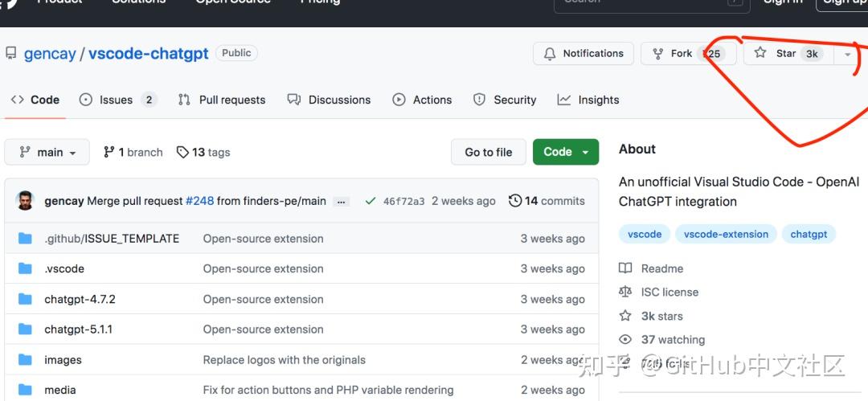Expand commit message ellipsis button
Image resolution: width=868 pixels, height=401 pixels.
pos(341,202)
